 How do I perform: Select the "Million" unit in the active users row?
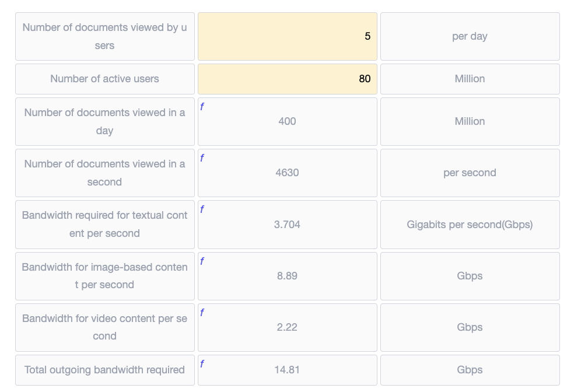pyautogui.click(x=470, y=79)
